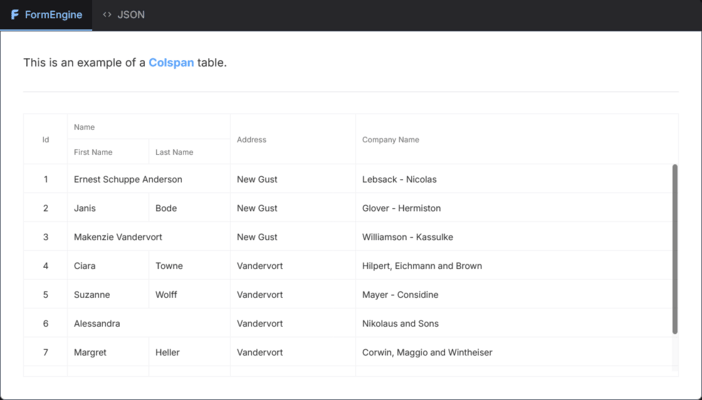Open the FormEngine tab
The image size is (702, 400).
tap(46, 15)
